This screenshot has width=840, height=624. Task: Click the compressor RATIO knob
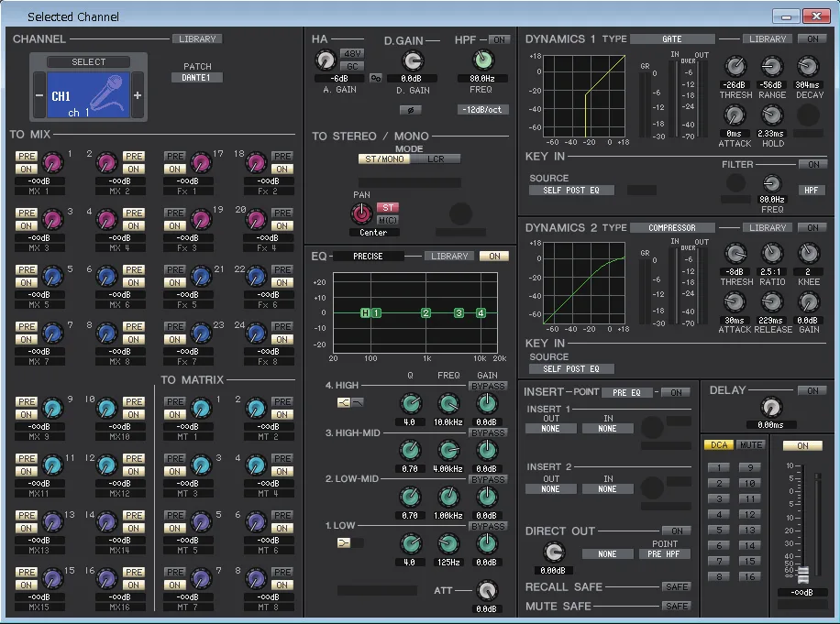pyautogui.click(x=771, y=253)
